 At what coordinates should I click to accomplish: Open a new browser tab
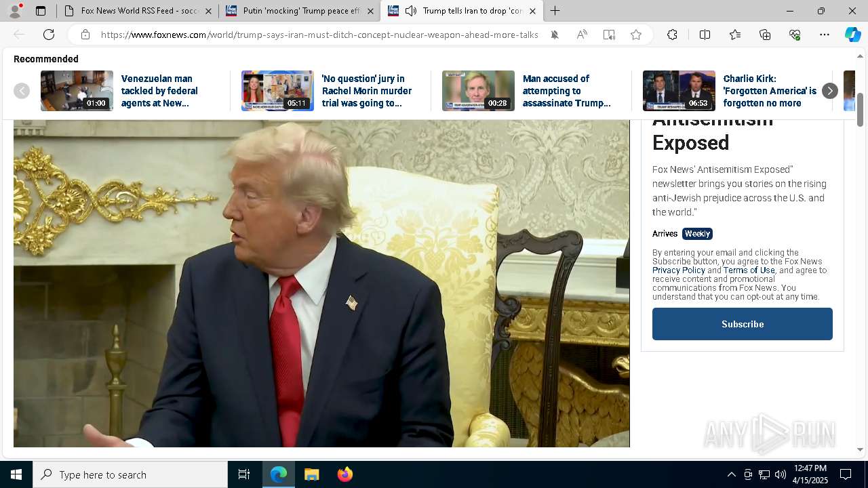point(555,11)
